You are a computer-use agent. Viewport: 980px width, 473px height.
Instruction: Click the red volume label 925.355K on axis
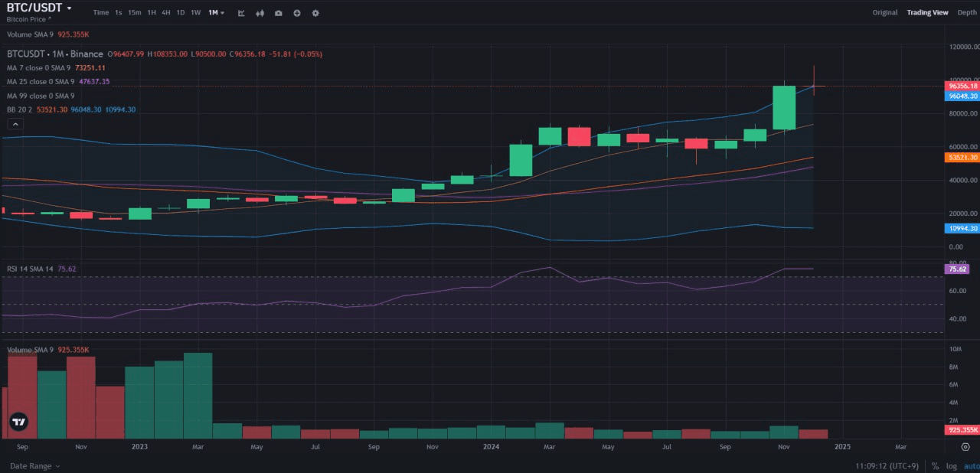click(x=962, y=430)
